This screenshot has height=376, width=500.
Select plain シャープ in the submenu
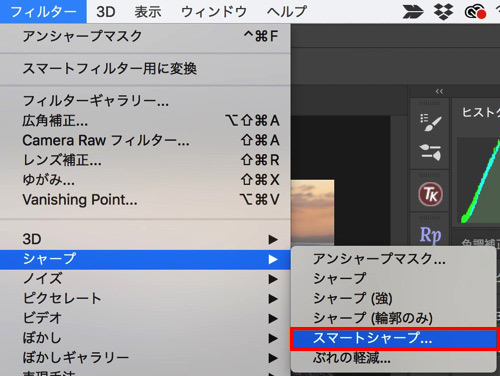click(393, 278)
